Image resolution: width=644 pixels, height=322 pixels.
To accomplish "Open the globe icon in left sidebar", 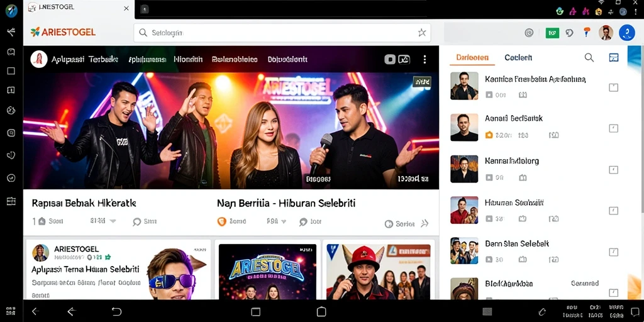I will point(11,110).
